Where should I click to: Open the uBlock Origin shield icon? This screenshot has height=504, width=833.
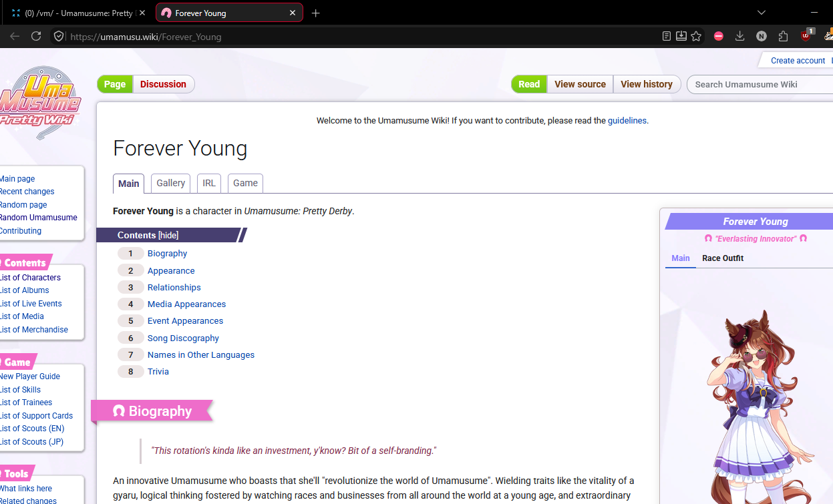(x=806, y=35)
